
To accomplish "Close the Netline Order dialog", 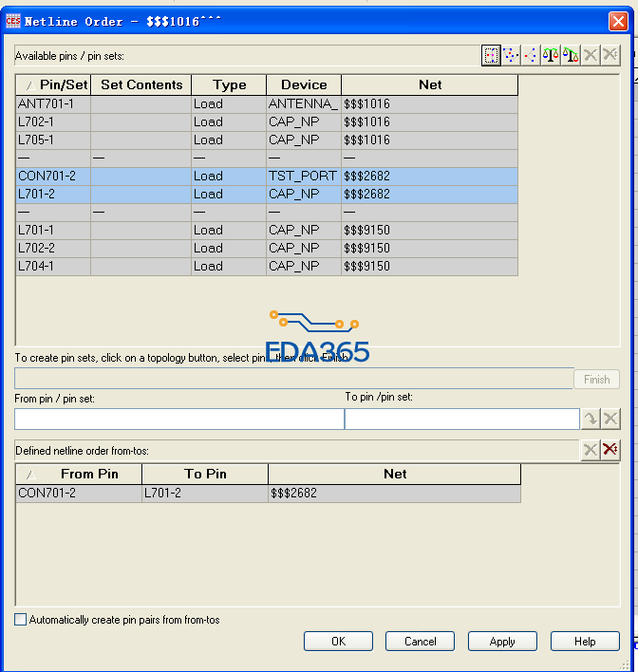I will click(618, 21).
